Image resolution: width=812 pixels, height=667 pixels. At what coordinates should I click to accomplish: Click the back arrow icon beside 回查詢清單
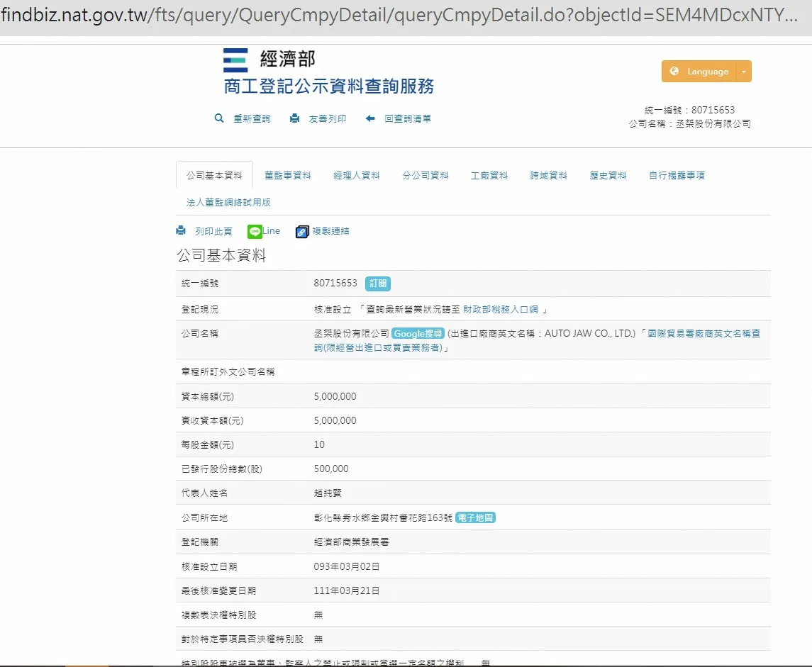(370, 118)
